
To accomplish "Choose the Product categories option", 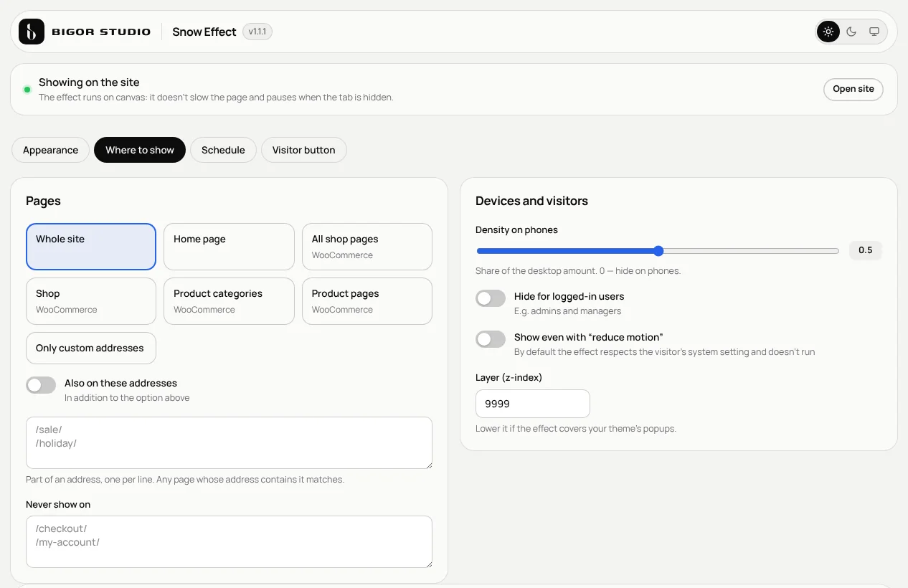I will click(229, 301).
